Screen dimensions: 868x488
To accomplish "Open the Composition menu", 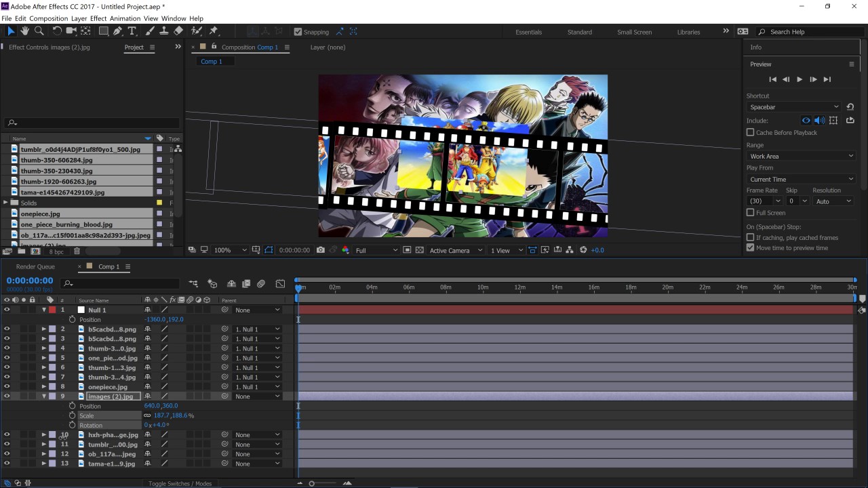I will [x=49, y=18].
